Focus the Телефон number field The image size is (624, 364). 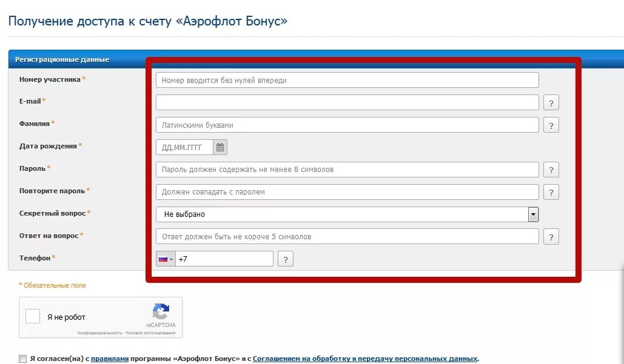pos(224,259)
